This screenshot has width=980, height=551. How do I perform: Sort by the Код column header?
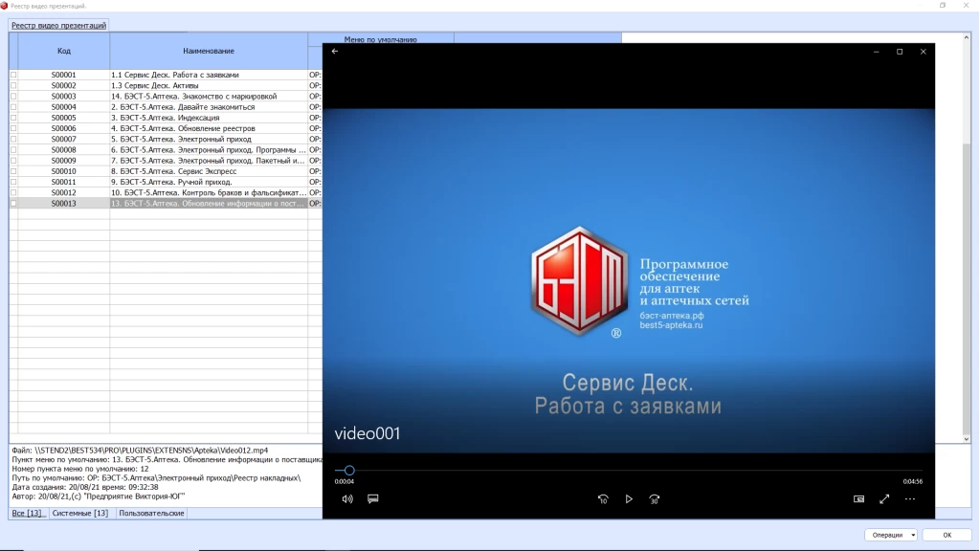(x=64, y=52)
